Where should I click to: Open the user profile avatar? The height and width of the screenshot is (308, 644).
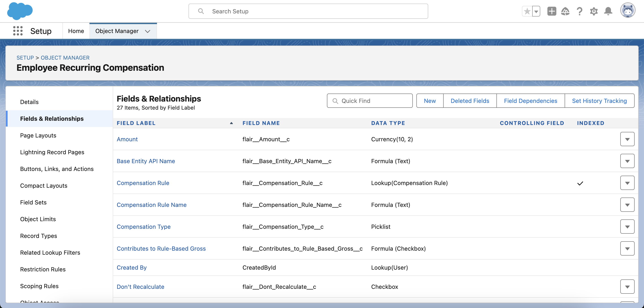[628, 10]
